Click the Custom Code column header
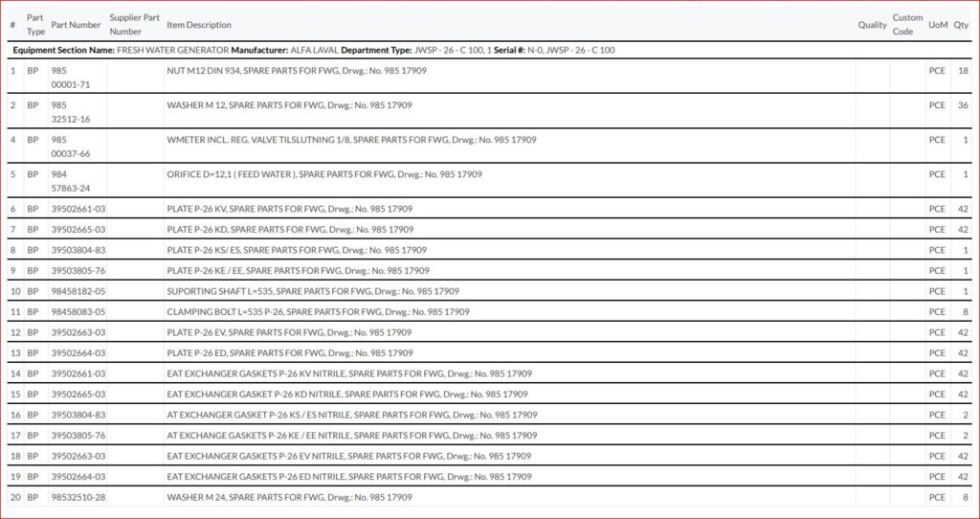Viewport: 980px width, 519px height. point(907,24)
